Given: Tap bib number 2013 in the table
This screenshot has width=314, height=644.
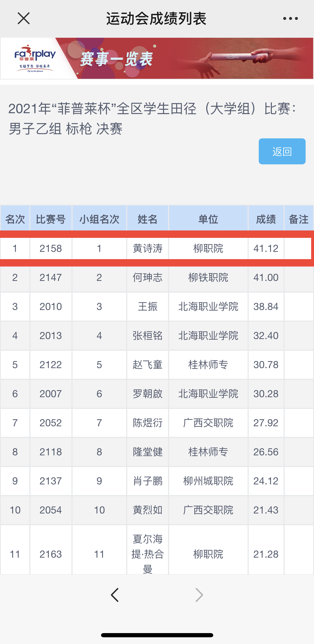Looking at the screenshot, I should pos(51,336).
